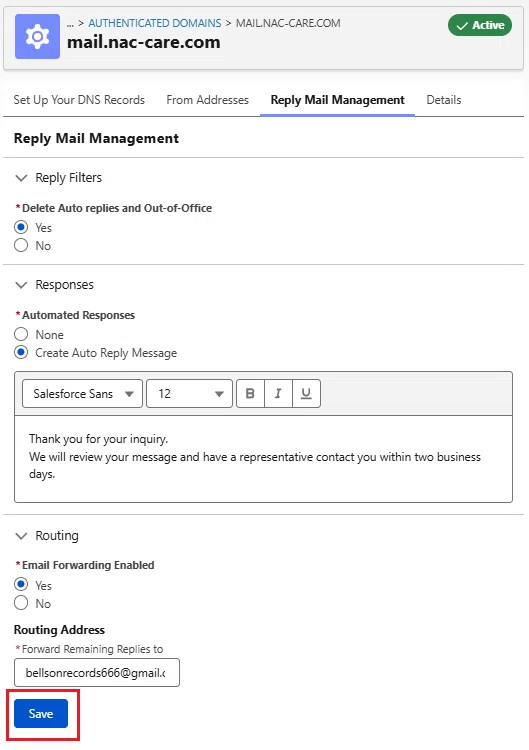
Task: Select Create Auto Reply Message option
Action: click(21, 352)
